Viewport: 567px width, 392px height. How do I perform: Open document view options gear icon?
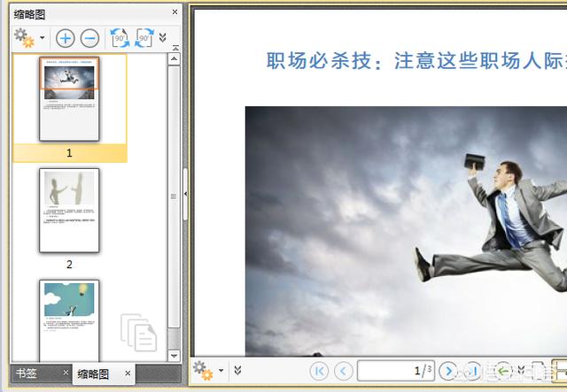(203, 371)
